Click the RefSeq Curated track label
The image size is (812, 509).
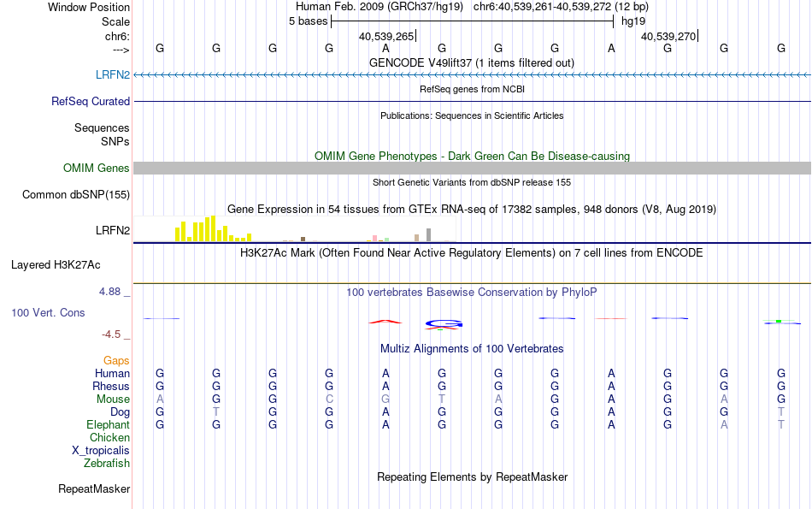coord(91,101)
